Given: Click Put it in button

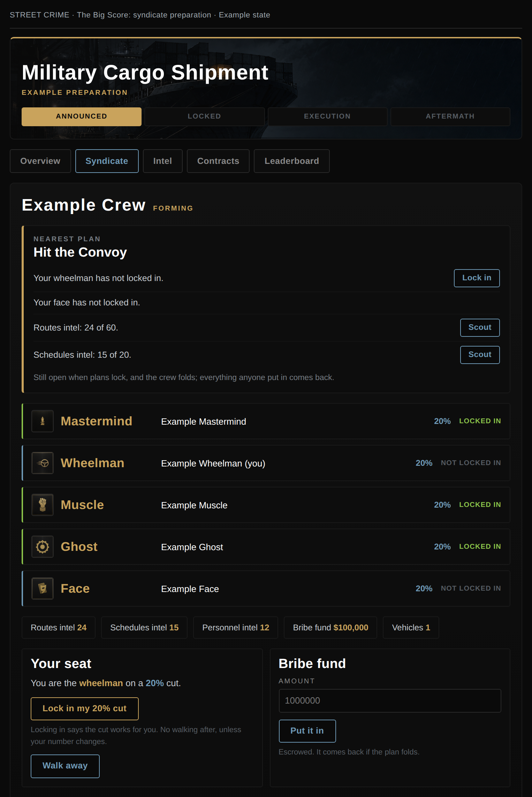Looking at the screenshot, I should click(x=307, y=731).
